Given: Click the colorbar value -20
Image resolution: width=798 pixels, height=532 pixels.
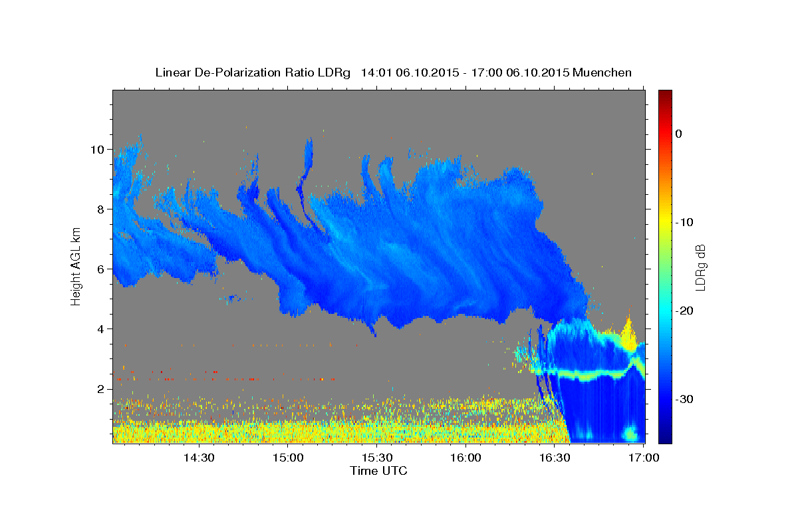Looking at the screenshot, I should coord(685,311).
